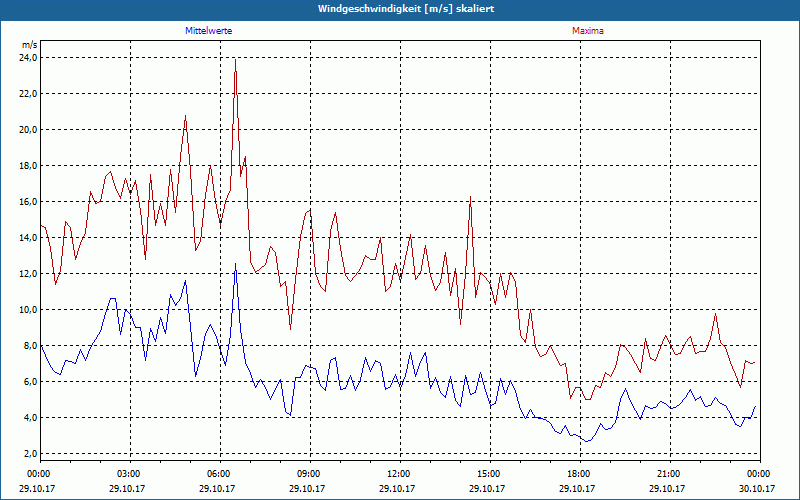Click the red Maxima spike near 16 m/s after 14:00

(x=470, y=197)
